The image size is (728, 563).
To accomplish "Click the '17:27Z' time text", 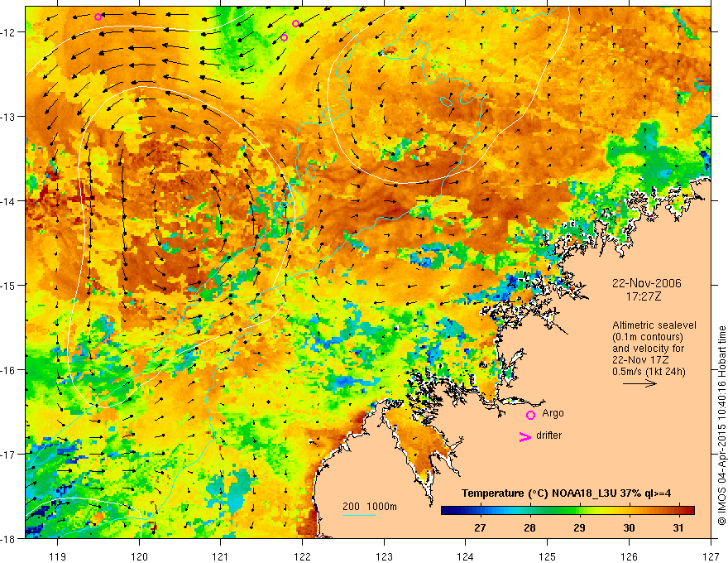I will pyautogui.click(x=643, y=296).
